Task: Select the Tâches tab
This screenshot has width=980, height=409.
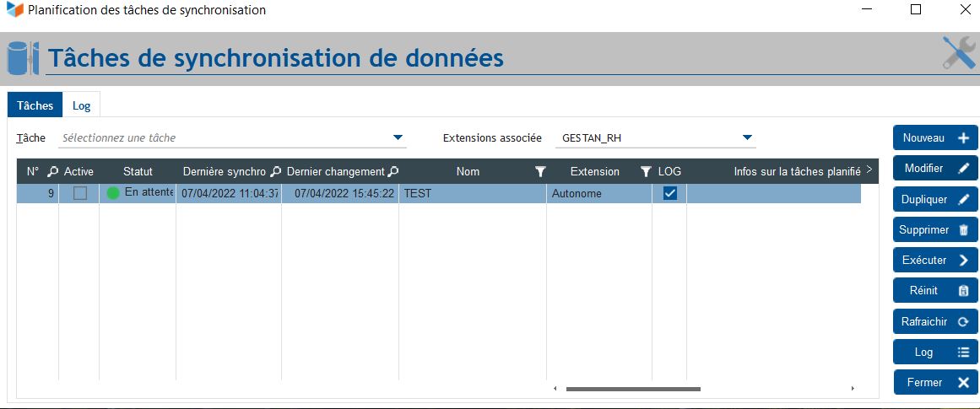Action: click(x=35, y=105)
